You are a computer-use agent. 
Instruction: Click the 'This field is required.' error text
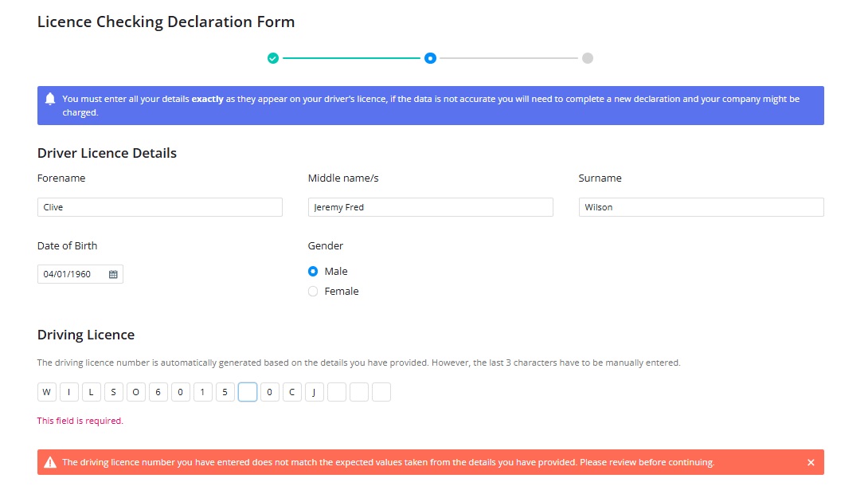80,421
